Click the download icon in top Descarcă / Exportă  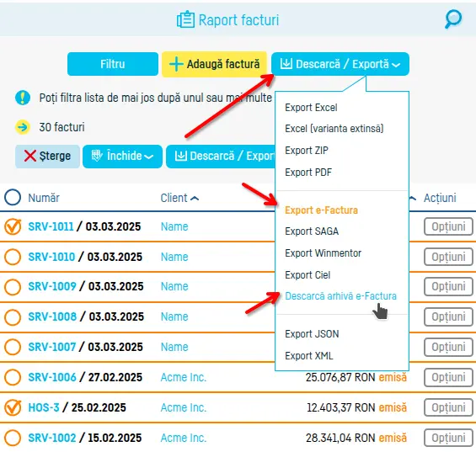tap(286, 64)
